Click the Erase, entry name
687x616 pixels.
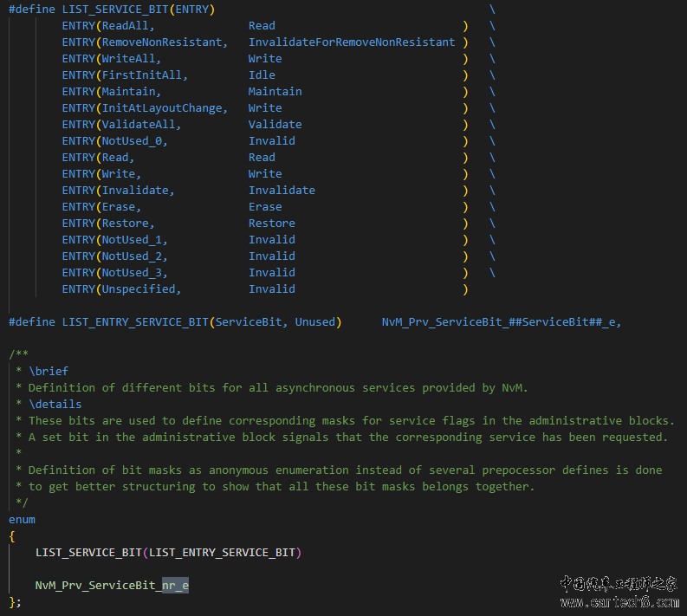(121, 207)
